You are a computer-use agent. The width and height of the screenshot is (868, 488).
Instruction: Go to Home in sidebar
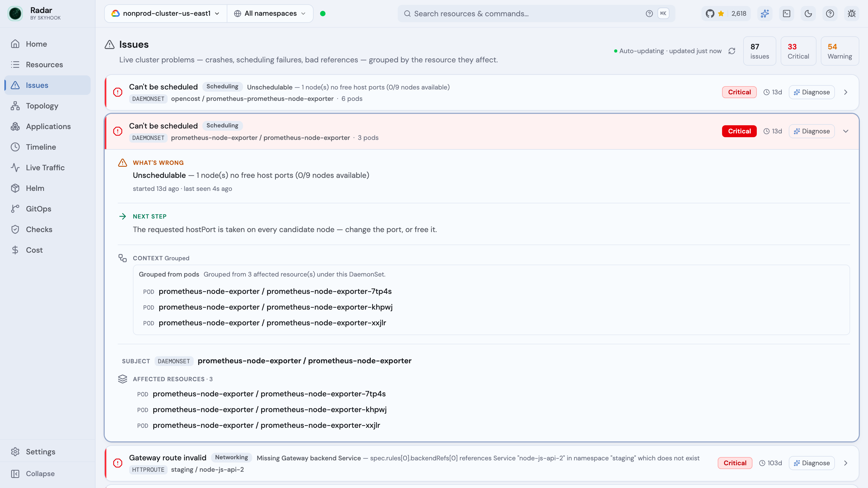[x=47, y=44]
